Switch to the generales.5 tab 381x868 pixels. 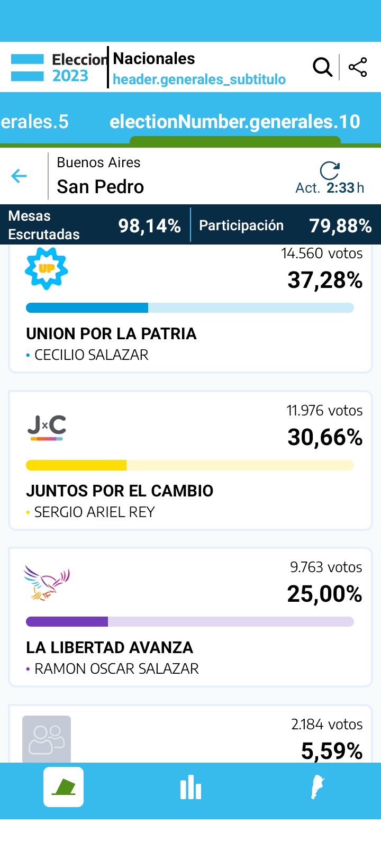pyautogui.click(x=35, y=122)
